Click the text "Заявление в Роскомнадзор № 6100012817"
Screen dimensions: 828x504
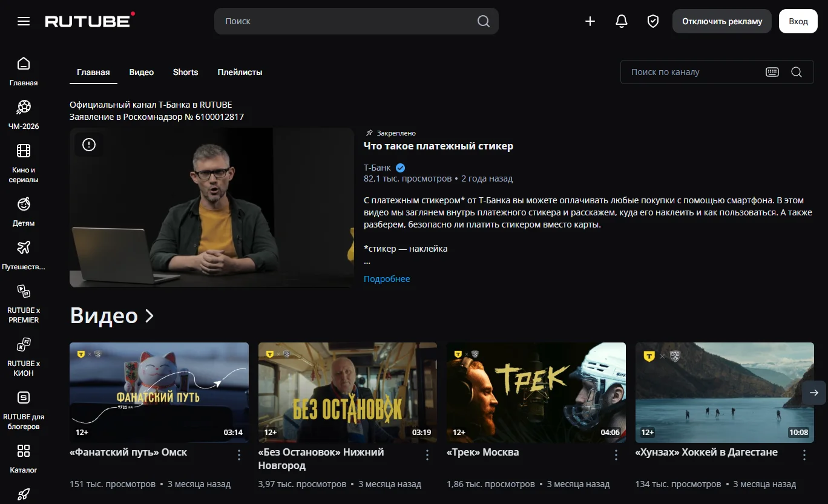pyautogui.click(x=157, y=117)
